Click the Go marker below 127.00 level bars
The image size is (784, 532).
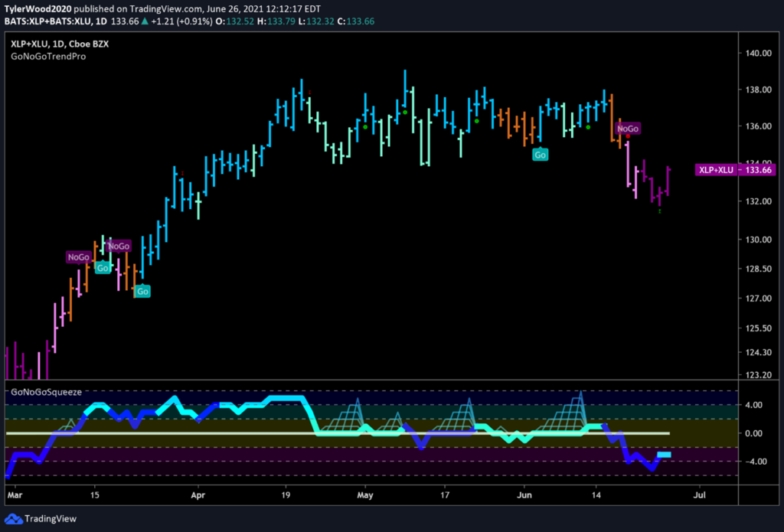(x=143, y=292)
